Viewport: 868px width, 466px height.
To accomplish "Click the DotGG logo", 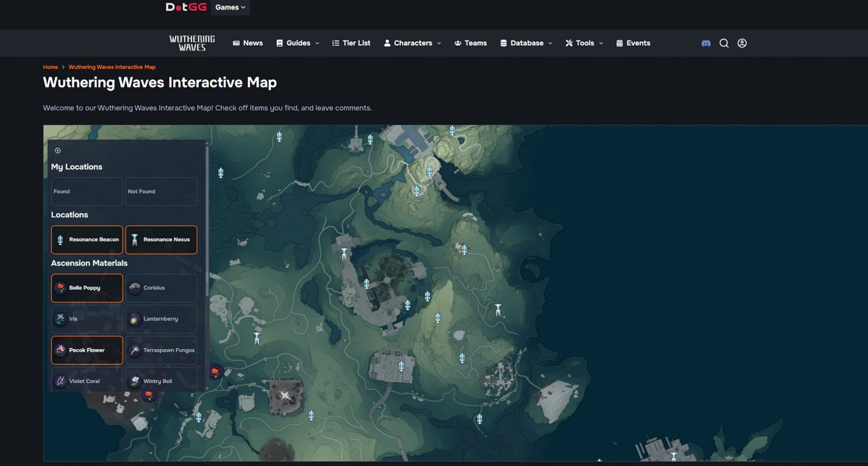I will (186, 7).
